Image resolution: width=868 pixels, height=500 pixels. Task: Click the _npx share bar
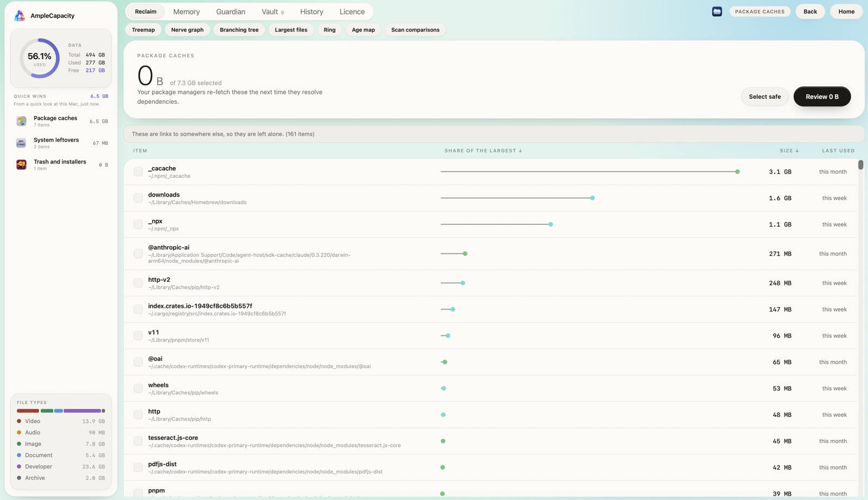(497, 224)
